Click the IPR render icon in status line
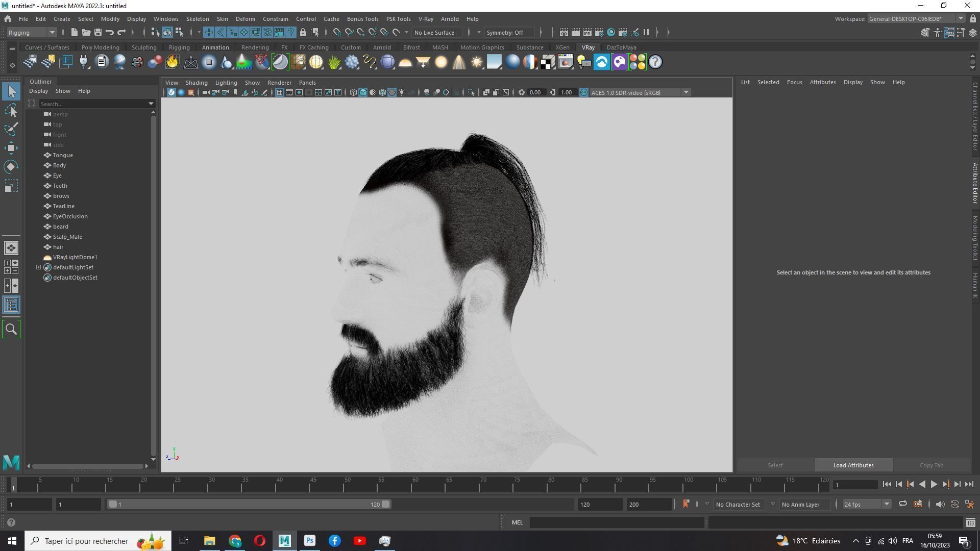980x551 pixels. [587, 33]
